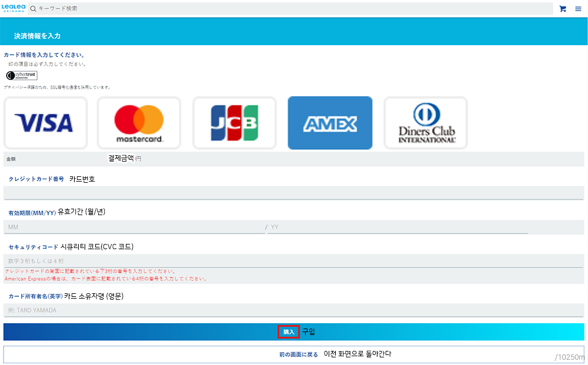Click the MM expiry month field
The image size is (588, 365).
pyautogui.click(x=134, y=227)
